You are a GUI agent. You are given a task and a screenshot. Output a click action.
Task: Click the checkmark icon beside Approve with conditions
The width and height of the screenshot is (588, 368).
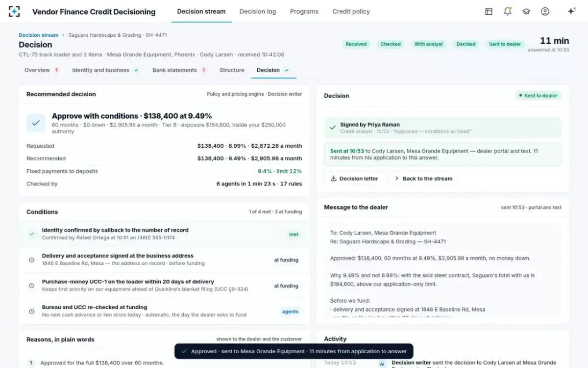coord(36,123)
